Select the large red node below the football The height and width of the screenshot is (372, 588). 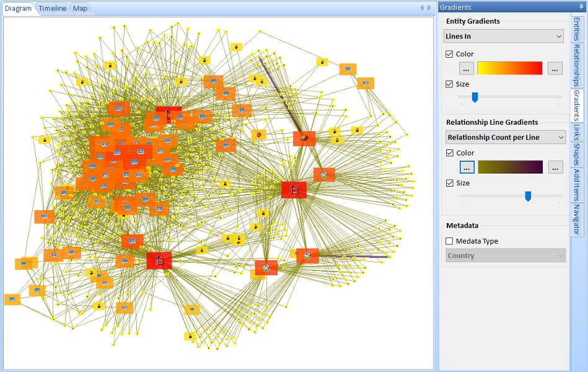pyautogui.click(x=294, y=190)
